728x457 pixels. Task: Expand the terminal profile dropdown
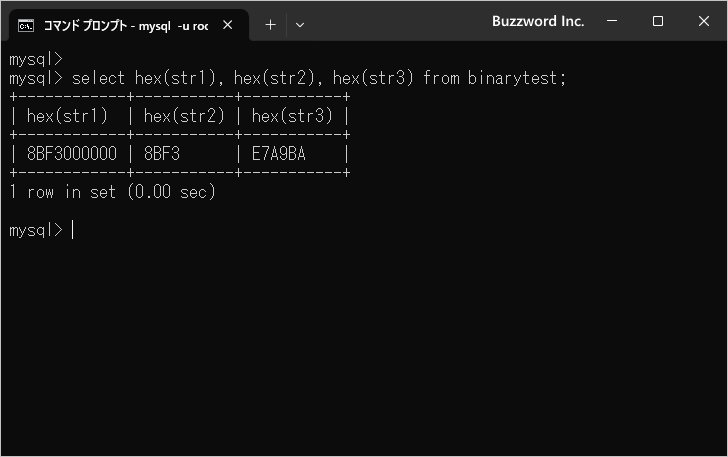tap(300, 25)
